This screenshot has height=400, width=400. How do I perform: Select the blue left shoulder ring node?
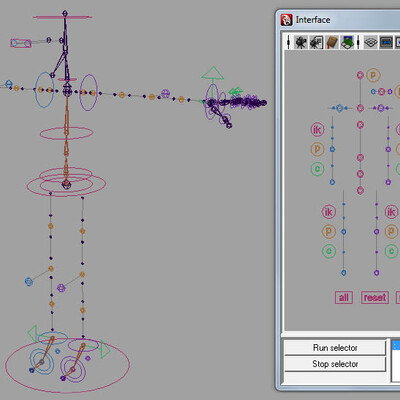pos(339,108)
